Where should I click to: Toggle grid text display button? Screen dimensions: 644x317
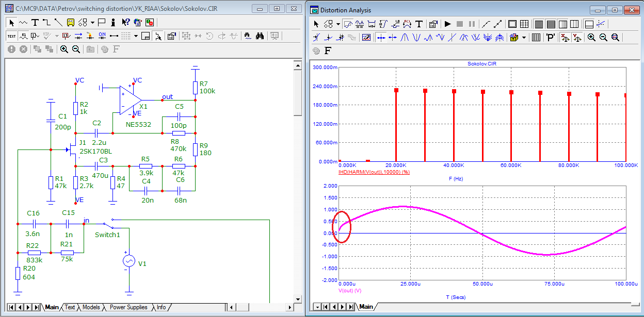pos(11,36)
